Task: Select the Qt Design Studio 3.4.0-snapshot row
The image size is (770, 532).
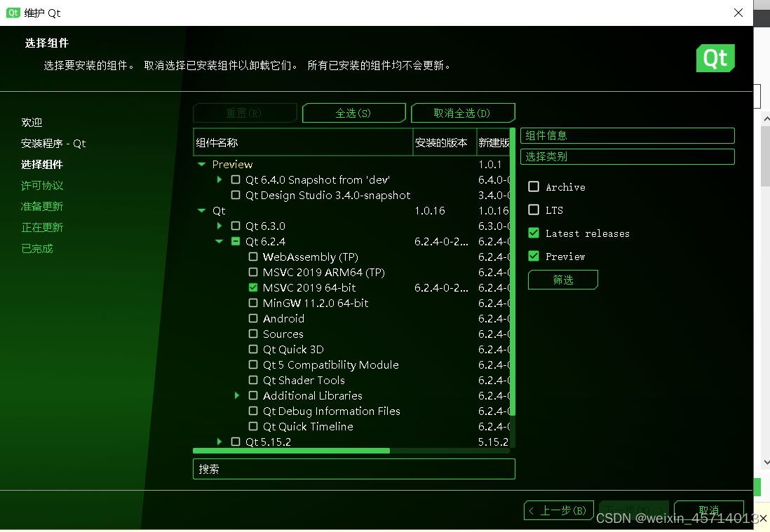Action: point(328,196)
